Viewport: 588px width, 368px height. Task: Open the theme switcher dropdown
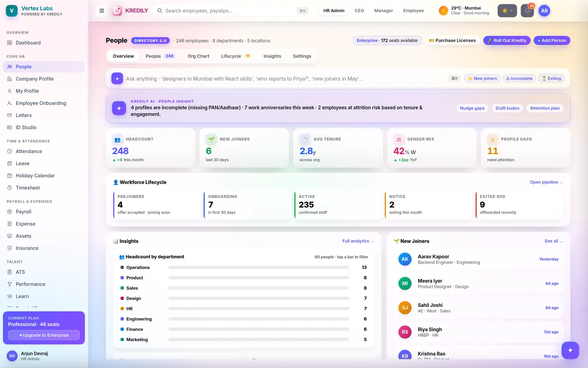pos(507,11)
